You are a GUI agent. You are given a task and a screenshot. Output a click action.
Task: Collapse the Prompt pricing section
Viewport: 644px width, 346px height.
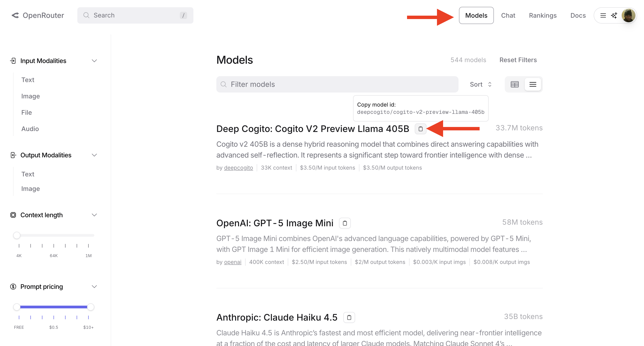click(94, 287)
